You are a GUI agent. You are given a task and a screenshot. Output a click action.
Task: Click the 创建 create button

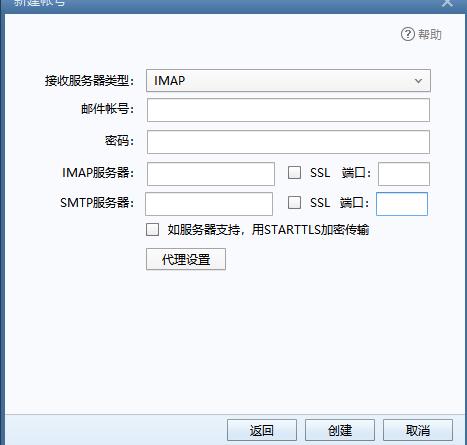click(340, 430)
